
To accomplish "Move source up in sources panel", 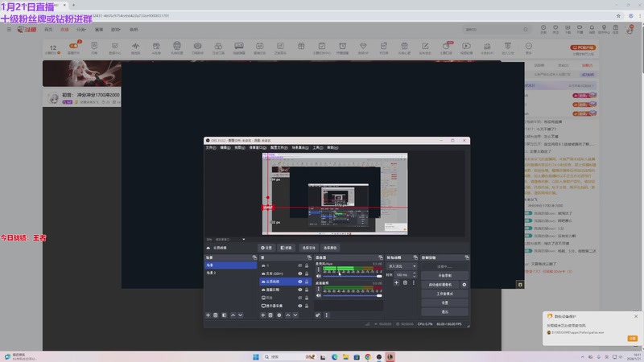I will click(288, 315).
